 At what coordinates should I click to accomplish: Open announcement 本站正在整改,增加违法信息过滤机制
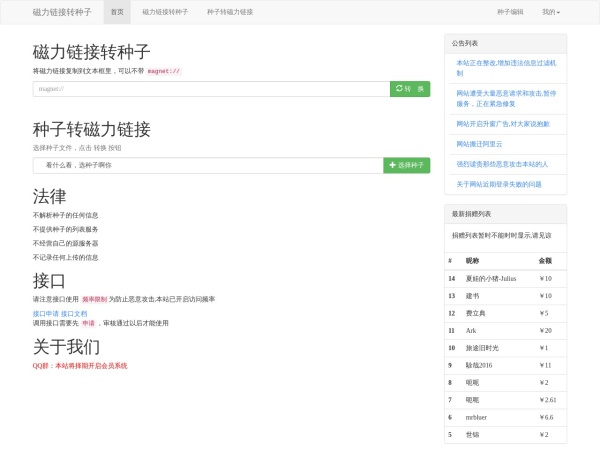pyautogui.click(x=505, y=67)
